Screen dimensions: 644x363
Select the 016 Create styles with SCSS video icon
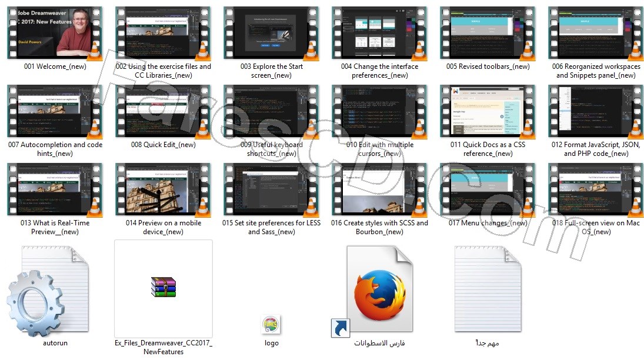coord(379,189)
